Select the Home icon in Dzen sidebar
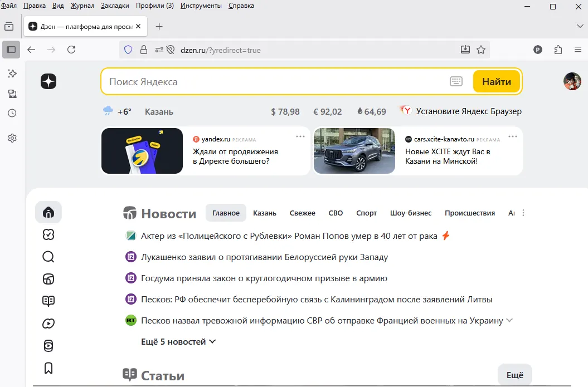The image size is (588, 387). pos(48,212)
